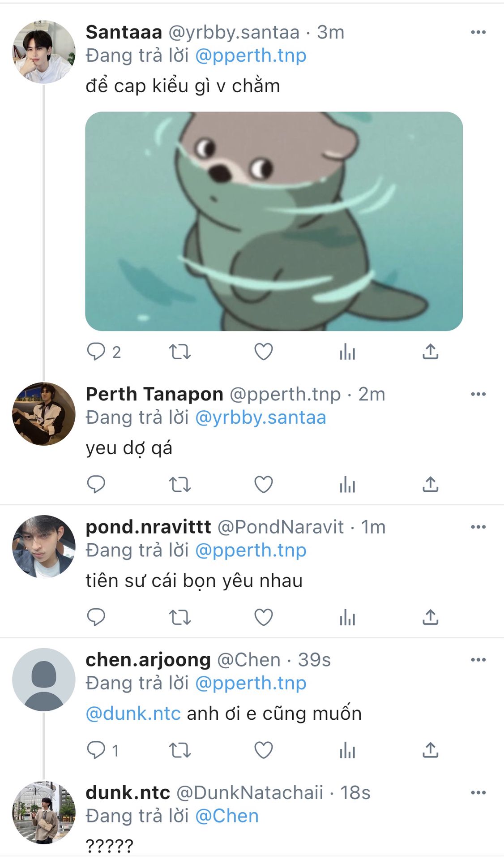Retweet Santaaa's otter tweet
The image size is (504, 860).
(179, 352)
